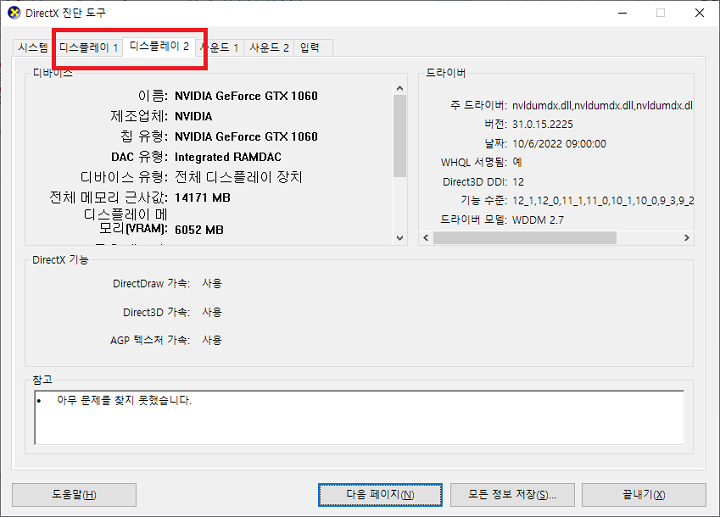Select the WHQL 서명됨 value 예
The height and width of the screenshot is (517, 720).
point(517,162)
